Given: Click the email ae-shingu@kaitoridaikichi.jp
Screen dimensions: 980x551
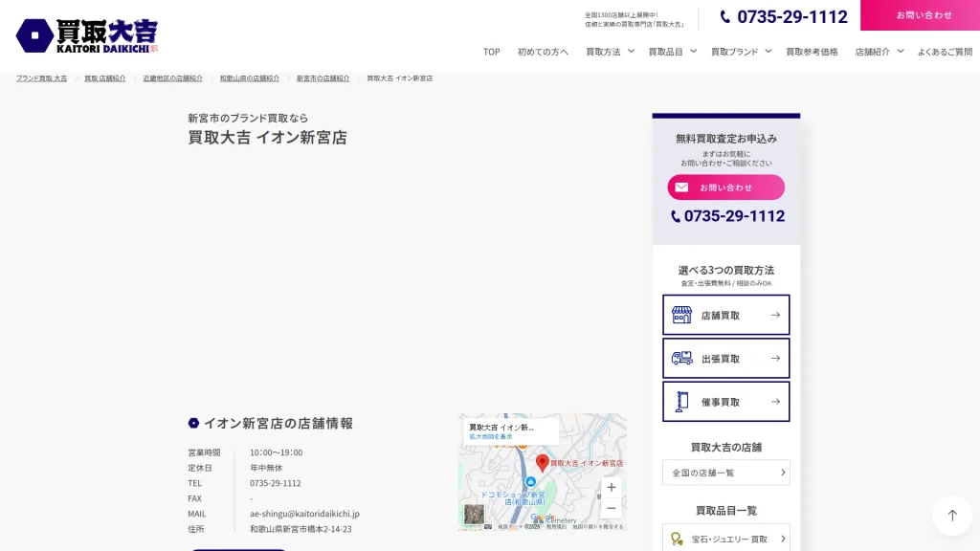Looking at the screenshot, I should [x=304, y=514].
